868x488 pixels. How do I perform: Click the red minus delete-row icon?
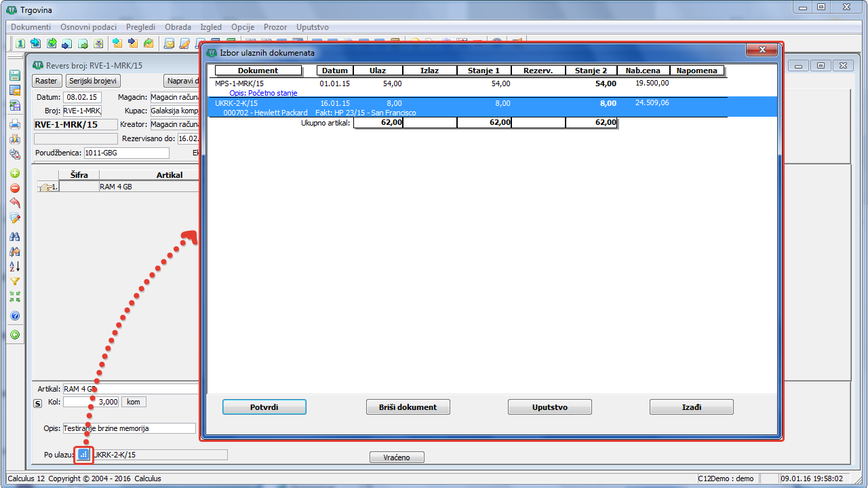click(x=15, y=188)
